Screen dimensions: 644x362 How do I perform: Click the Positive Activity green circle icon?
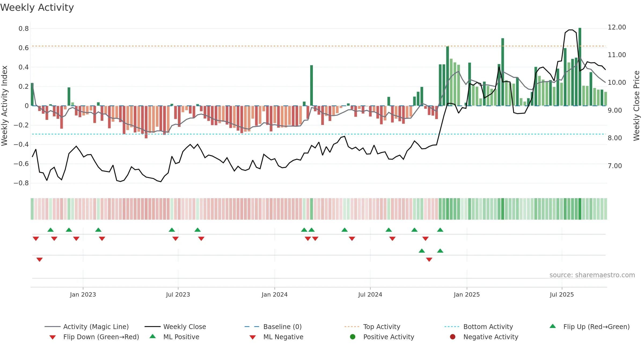pyautogui.click(x=353, y=337)
